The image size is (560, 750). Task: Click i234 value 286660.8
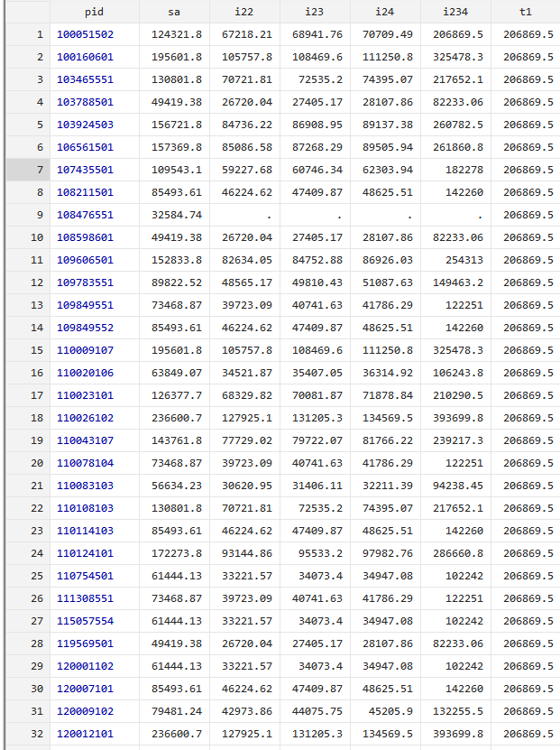click(455, 553)
